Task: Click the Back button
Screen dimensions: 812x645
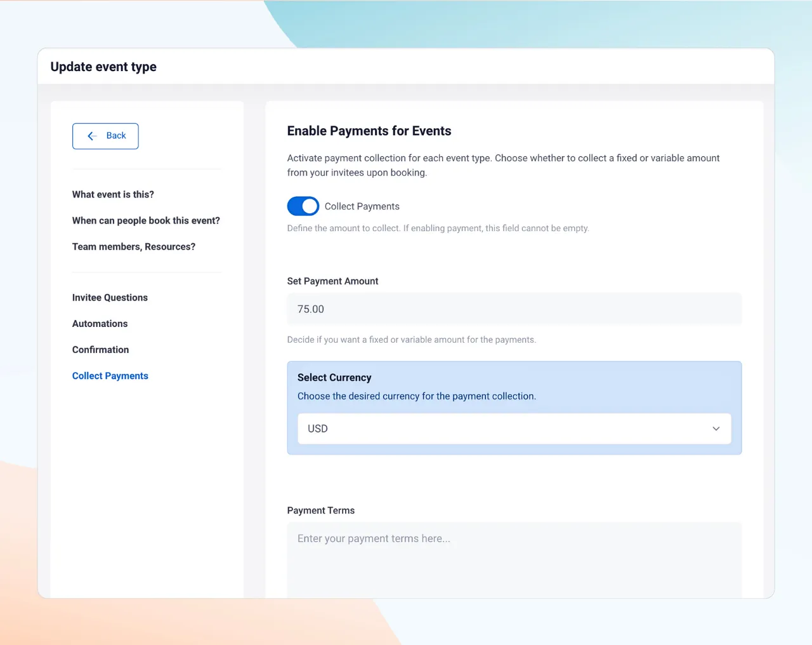Action: (105, 136)
